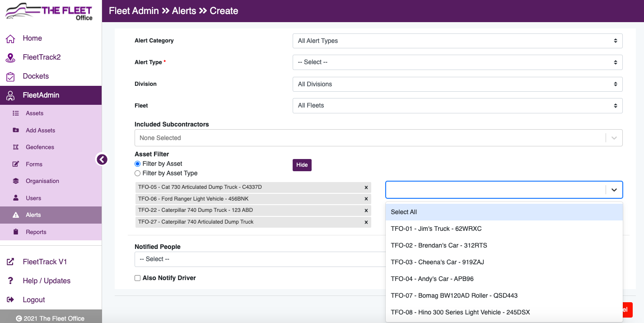Enable the Also Notify Driver checkbox
Viewport: 644px width, 323px height.
pos(137,278)
